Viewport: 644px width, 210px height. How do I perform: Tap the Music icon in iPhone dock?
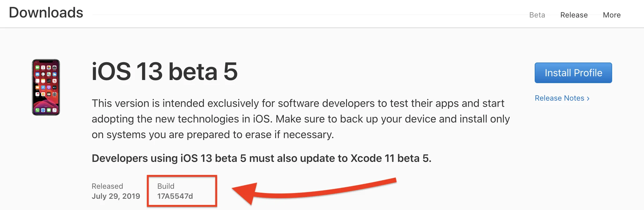point(54,110)
